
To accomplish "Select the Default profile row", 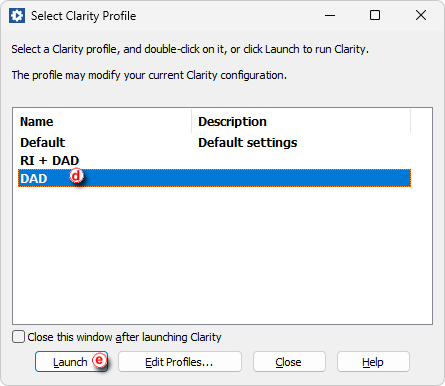I will [214, 143].
